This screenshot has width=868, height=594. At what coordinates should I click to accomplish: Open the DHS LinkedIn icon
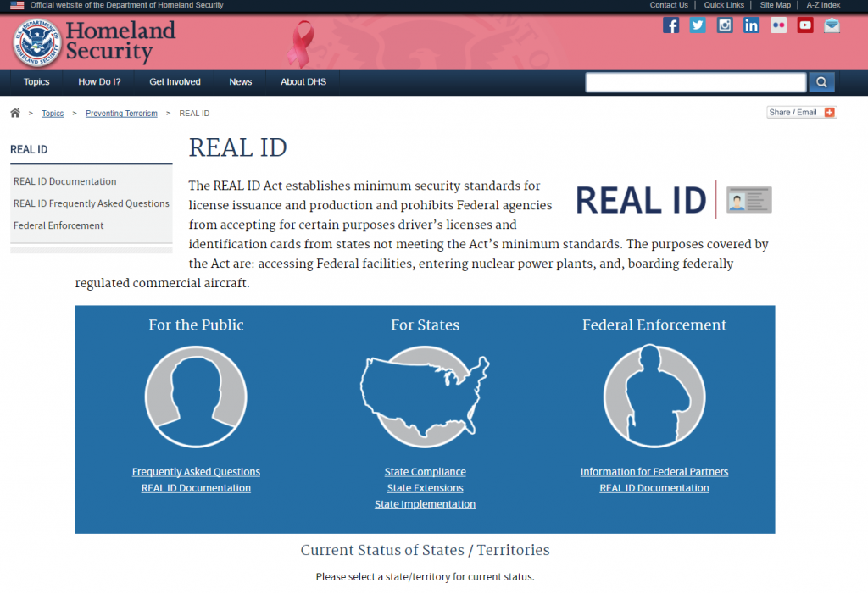[x=751, y=25]
